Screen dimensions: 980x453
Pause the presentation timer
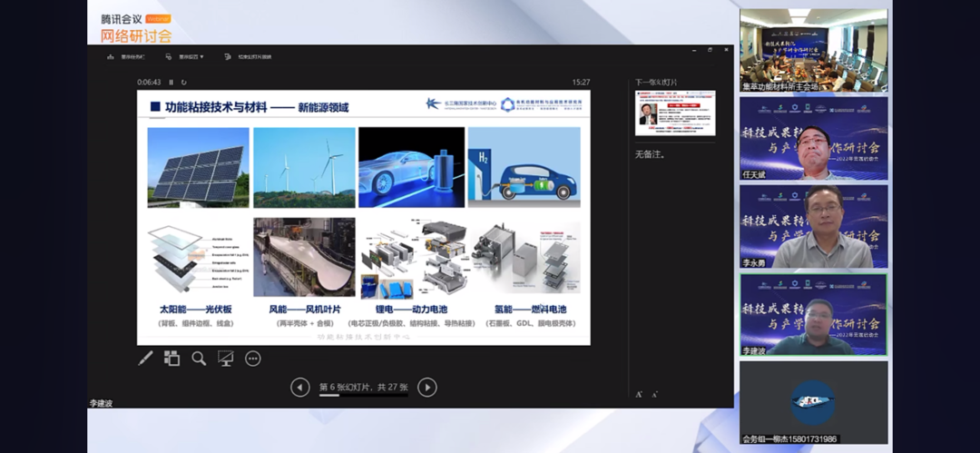pos(171,82)
